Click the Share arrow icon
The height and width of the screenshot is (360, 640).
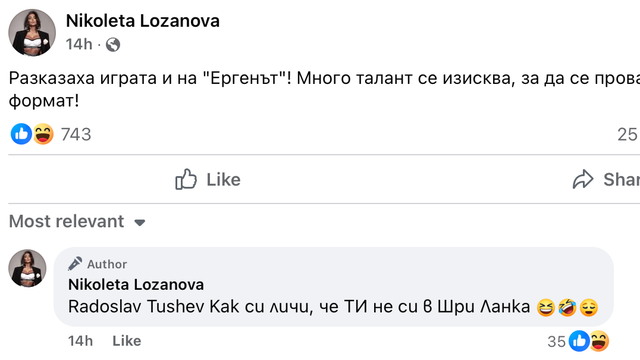point(583,179)
